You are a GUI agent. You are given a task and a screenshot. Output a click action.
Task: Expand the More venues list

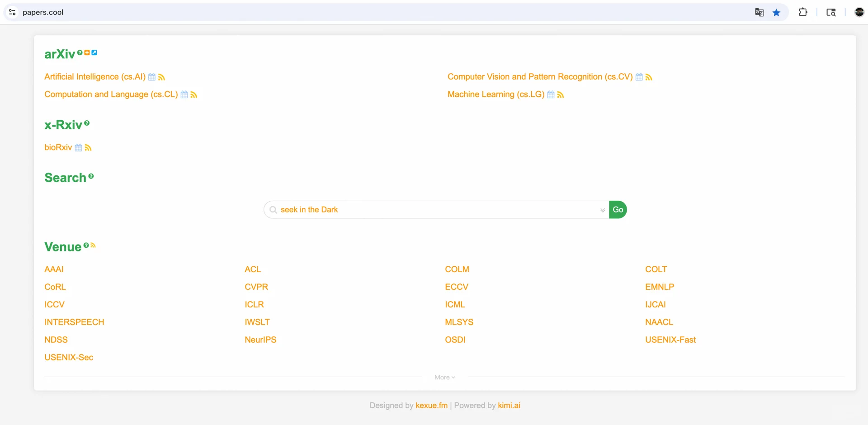445,377
